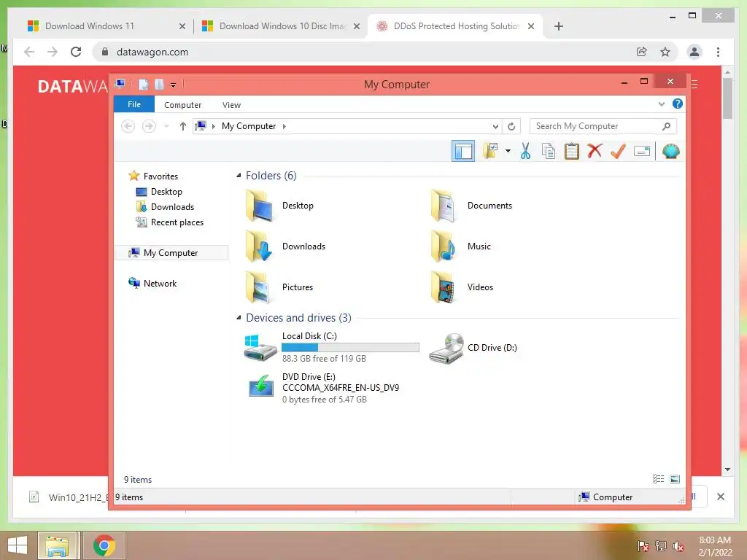747x560 pixels.
Task: Click the Local Disk C: capacity bar
Action: pyautogui.click(x=350, y=348)
